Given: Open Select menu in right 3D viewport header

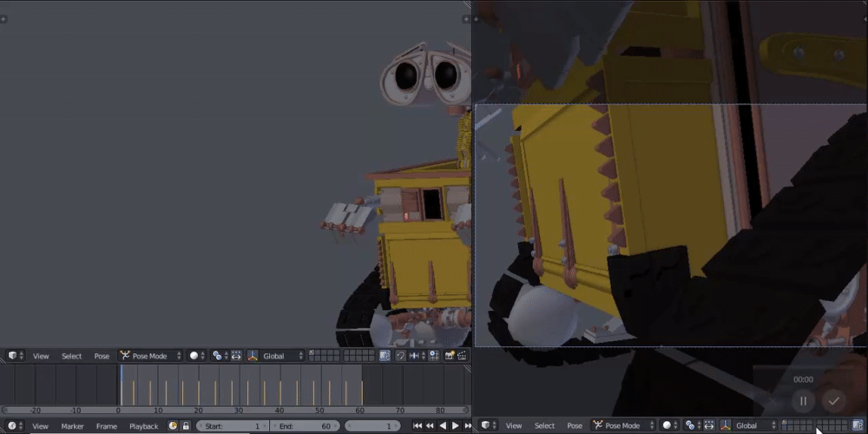Looking at the screenshot, I should click(x=545, y=425).
